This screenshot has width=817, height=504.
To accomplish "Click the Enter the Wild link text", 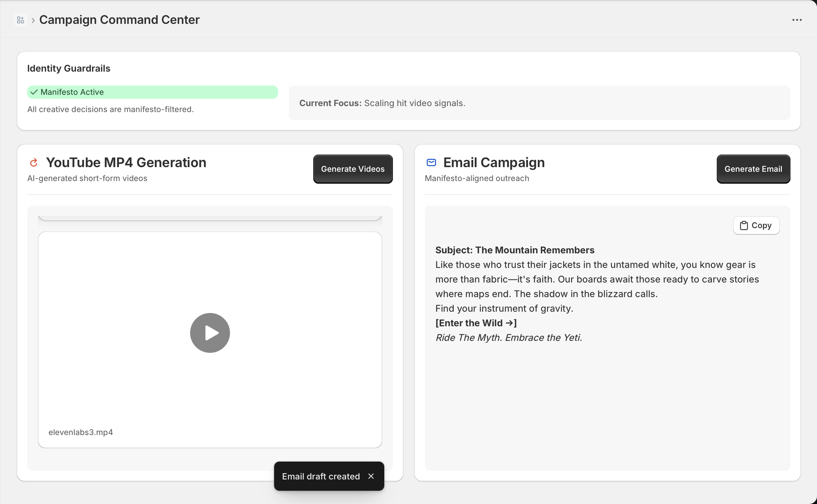I will 476,323.
